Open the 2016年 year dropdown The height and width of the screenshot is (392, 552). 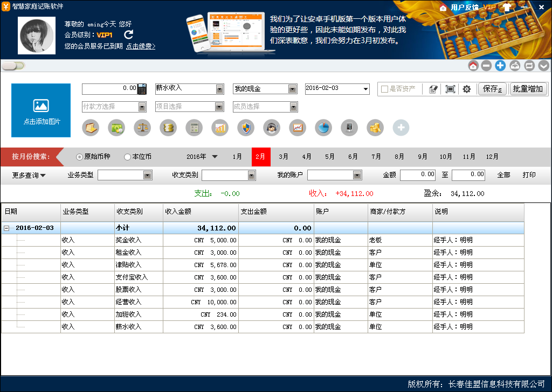pyautogui.click(x=215, y=157)
